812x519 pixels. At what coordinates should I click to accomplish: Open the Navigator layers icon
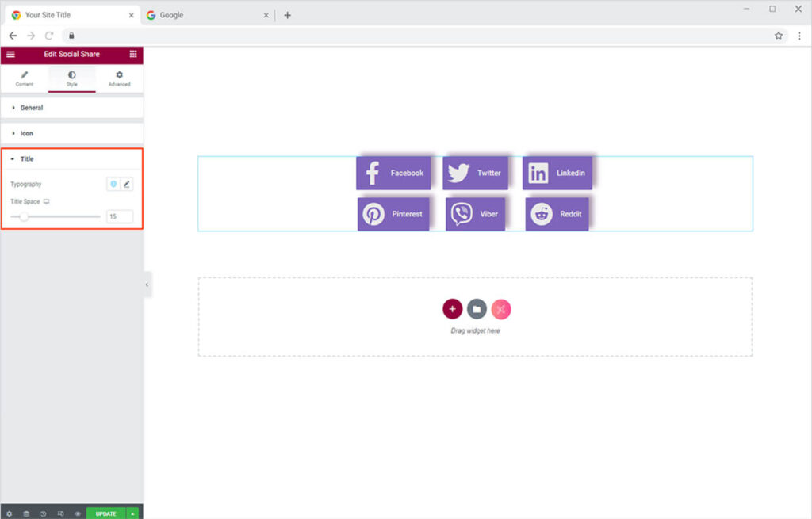(x=26, y=513)
